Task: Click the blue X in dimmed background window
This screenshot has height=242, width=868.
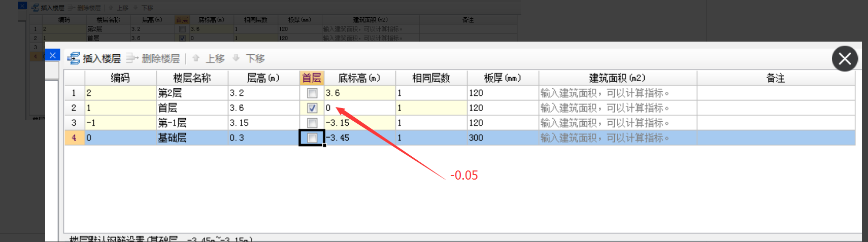Action: point(22,6)
